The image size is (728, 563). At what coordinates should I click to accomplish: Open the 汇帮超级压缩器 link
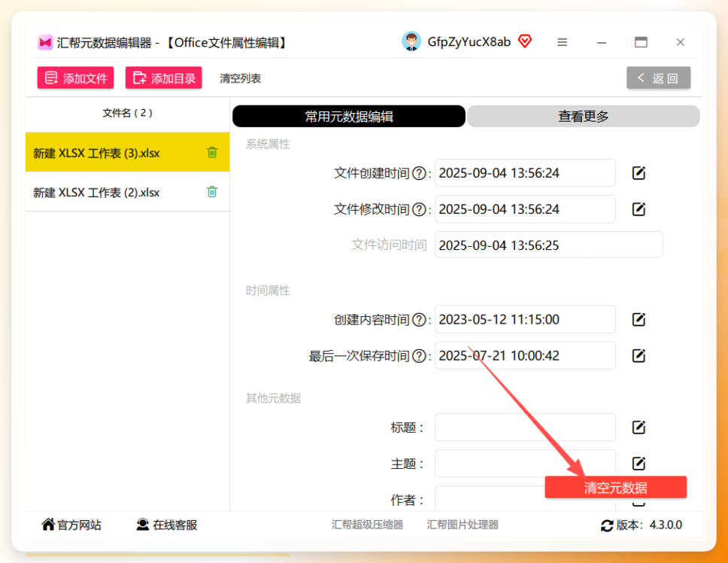[x=367, y=525]
